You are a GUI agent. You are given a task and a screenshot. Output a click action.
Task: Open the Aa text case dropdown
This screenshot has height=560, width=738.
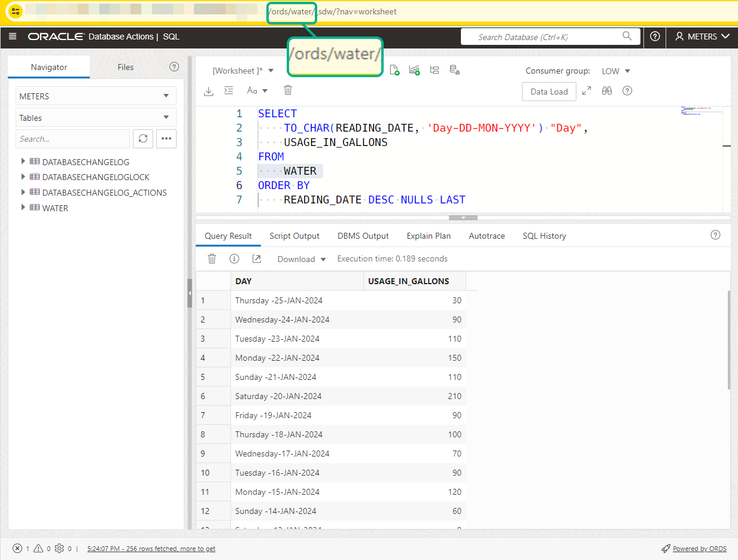coord(257,90)
